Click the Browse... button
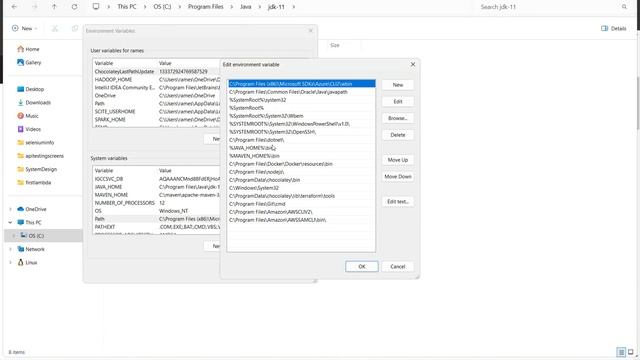The width and height of the screenshot is (640, 360). click(398, 118)
